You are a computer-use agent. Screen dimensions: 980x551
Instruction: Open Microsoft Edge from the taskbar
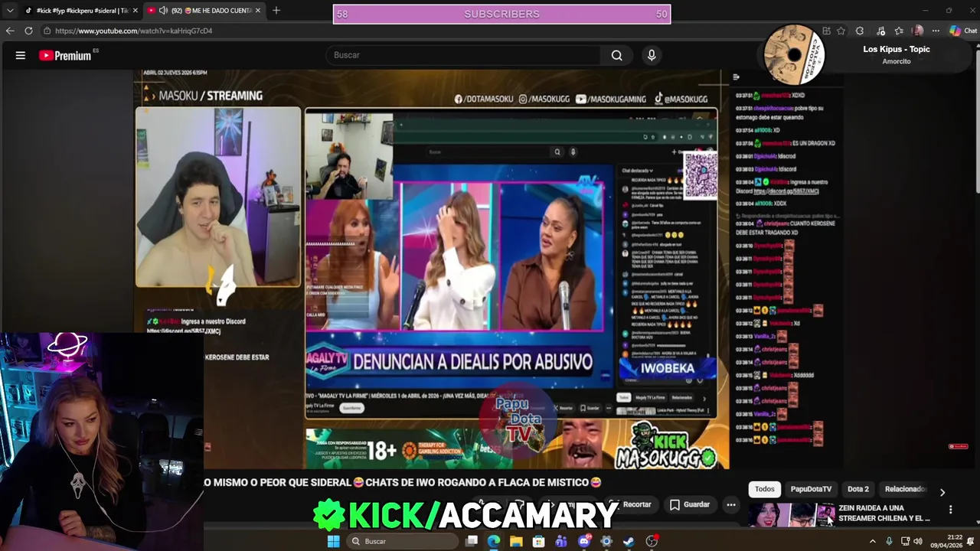pyautogui.click(x=494, y=541)
